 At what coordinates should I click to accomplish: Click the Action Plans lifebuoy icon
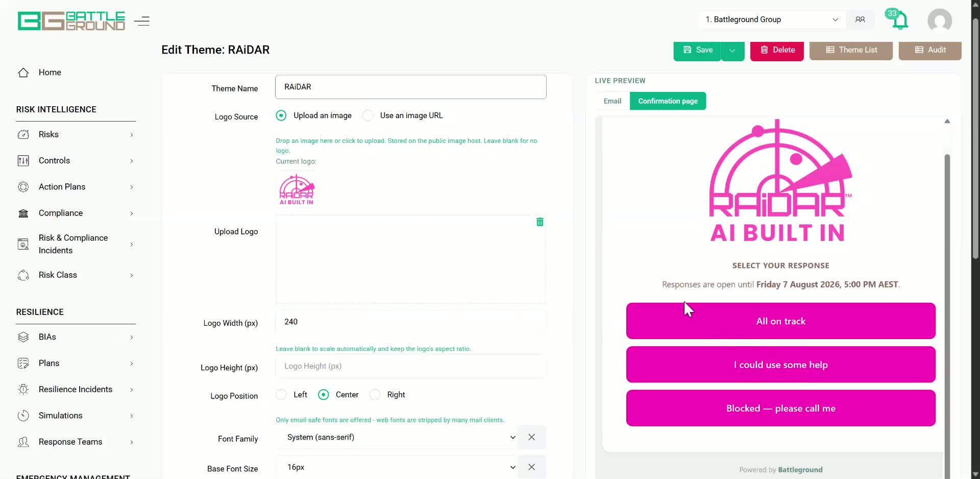click(23, 187)
